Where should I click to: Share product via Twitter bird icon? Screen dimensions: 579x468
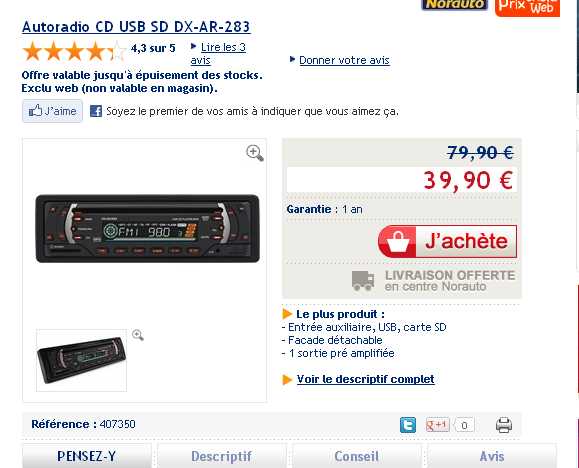408,425
